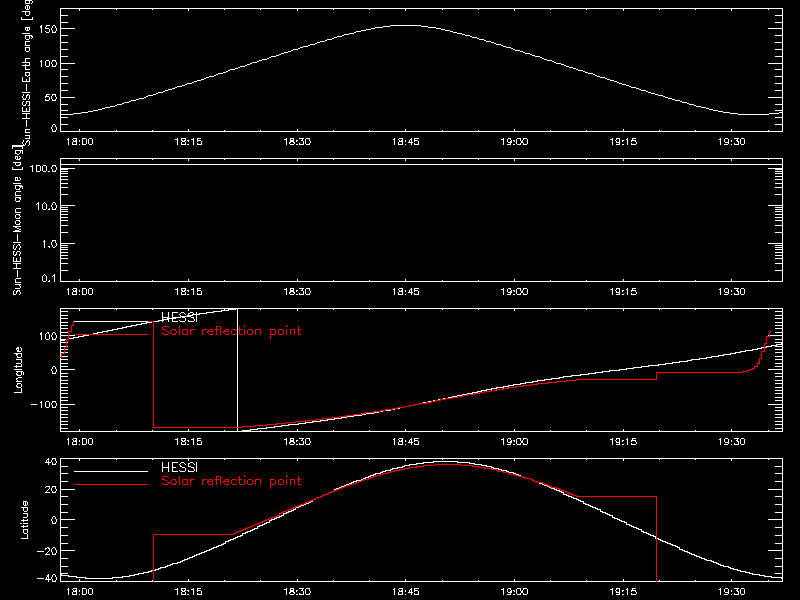Click 18:30 under the Earth angle plot
Screen dimensions: 800x600
click(297, 142)
